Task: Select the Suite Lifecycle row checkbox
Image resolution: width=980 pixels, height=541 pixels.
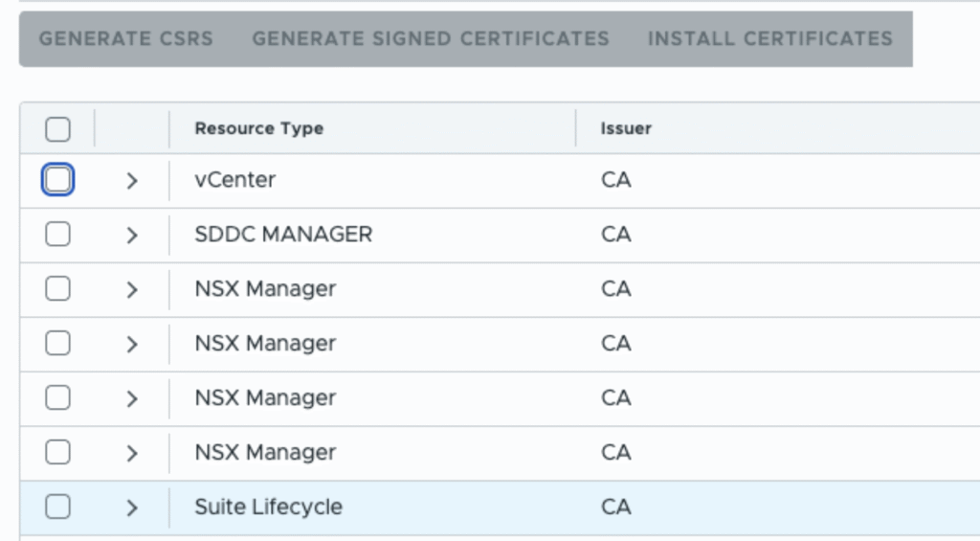Action: pyautogui.click(x=57, y=507)
